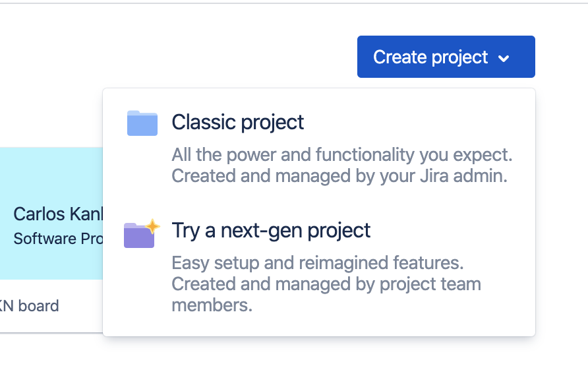Select the Classic project heading
This screenshot has height=368, width=588.
pyautogui.click(x=238, y=122)
